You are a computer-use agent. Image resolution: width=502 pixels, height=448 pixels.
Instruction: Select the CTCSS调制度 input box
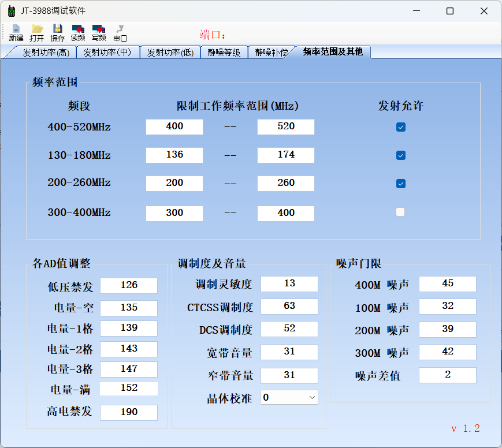289,306
